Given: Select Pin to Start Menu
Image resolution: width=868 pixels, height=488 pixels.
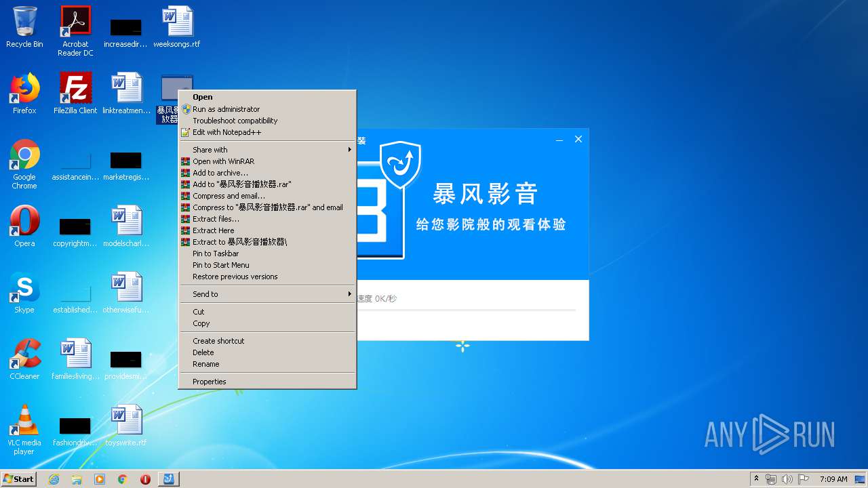Looking at the screenshot, I should (x=267, y=265).
